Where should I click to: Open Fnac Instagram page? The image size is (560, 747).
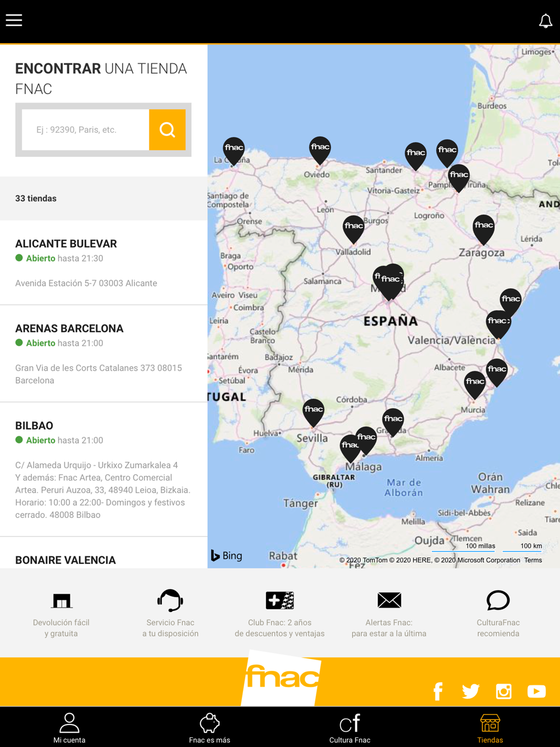pyautogui.click(x=503, y=692)
